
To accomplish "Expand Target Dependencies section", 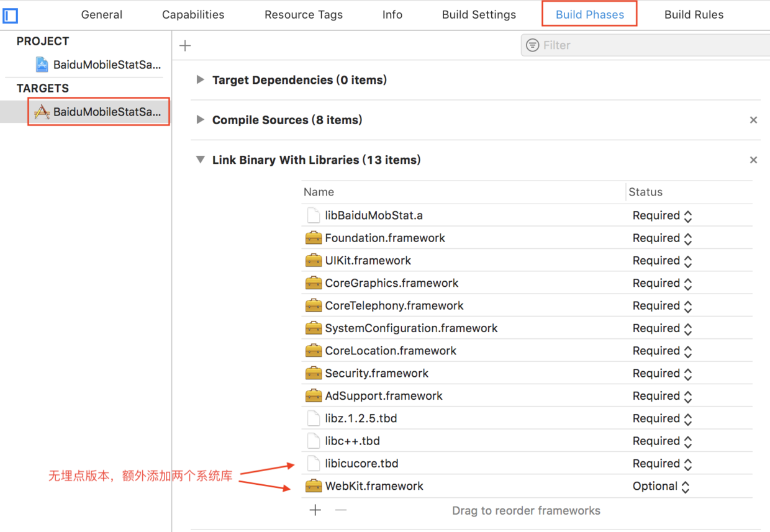I will (200, 80).
